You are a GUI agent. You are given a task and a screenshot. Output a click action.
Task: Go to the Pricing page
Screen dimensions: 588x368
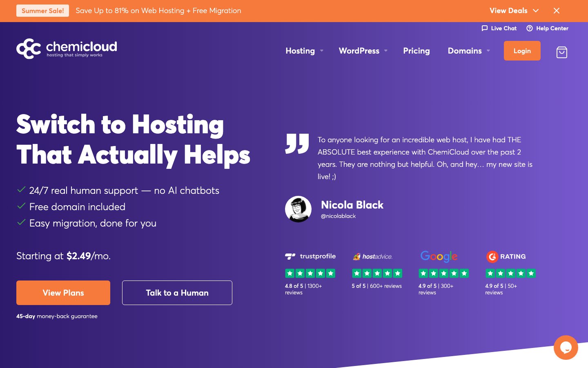click(x=416, y=51)
